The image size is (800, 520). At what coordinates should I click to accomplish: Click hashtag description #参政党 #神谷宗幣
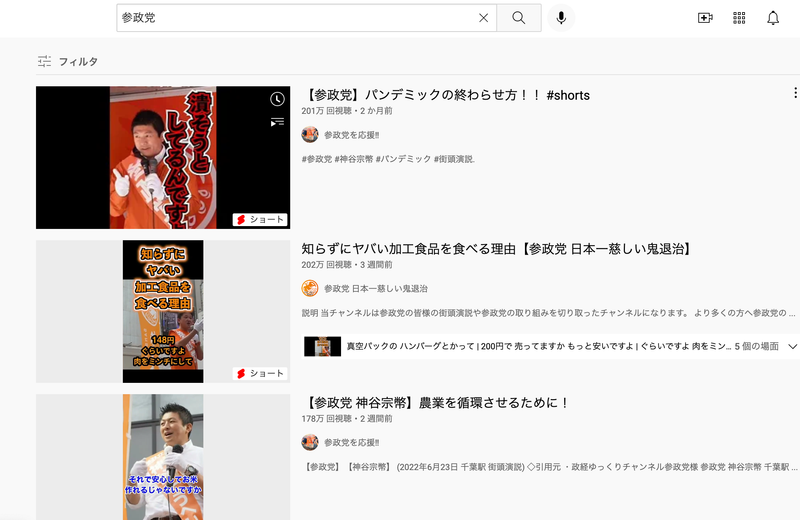point(388,159)
